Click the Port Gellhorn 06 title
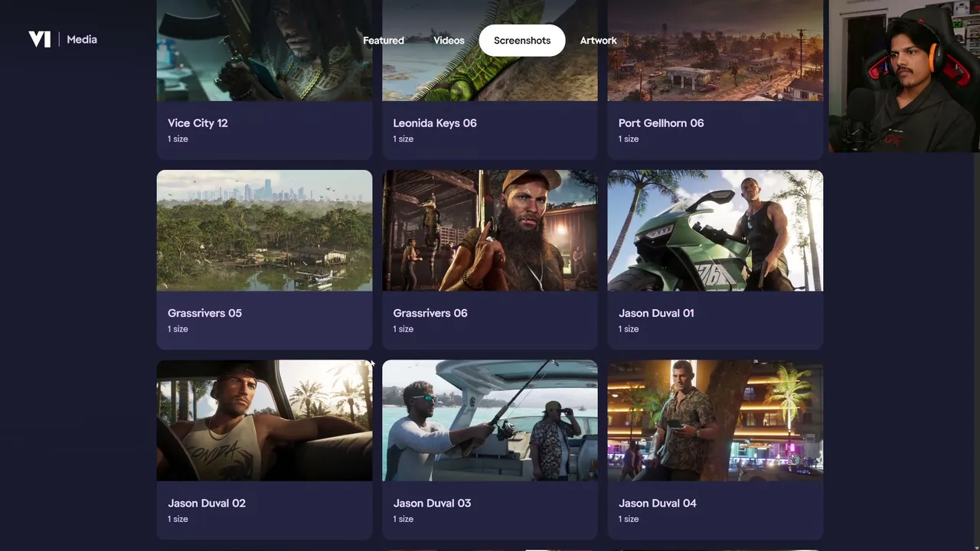The width and height of the screenshot is (980, 551). pyautogui.click(x=661, y=123)
